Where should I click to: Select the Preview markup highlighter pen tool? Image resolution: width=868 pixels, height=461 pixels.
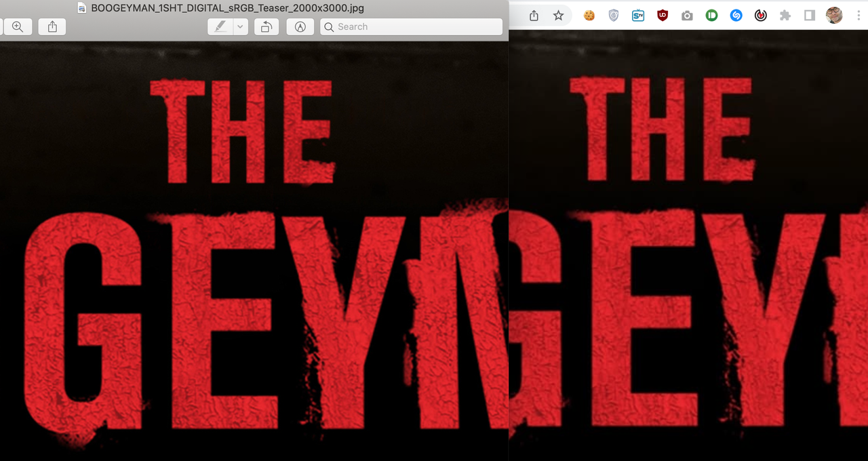coord(220,26)
